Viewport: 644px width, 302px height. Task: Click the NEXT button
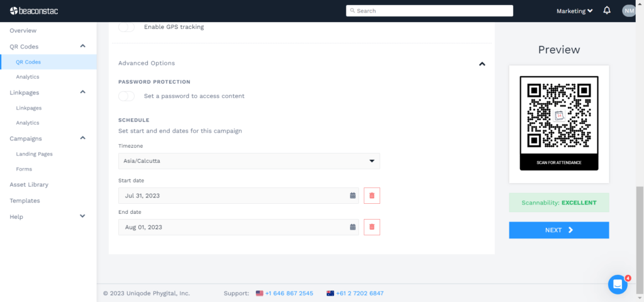click(x=558, y=230)
